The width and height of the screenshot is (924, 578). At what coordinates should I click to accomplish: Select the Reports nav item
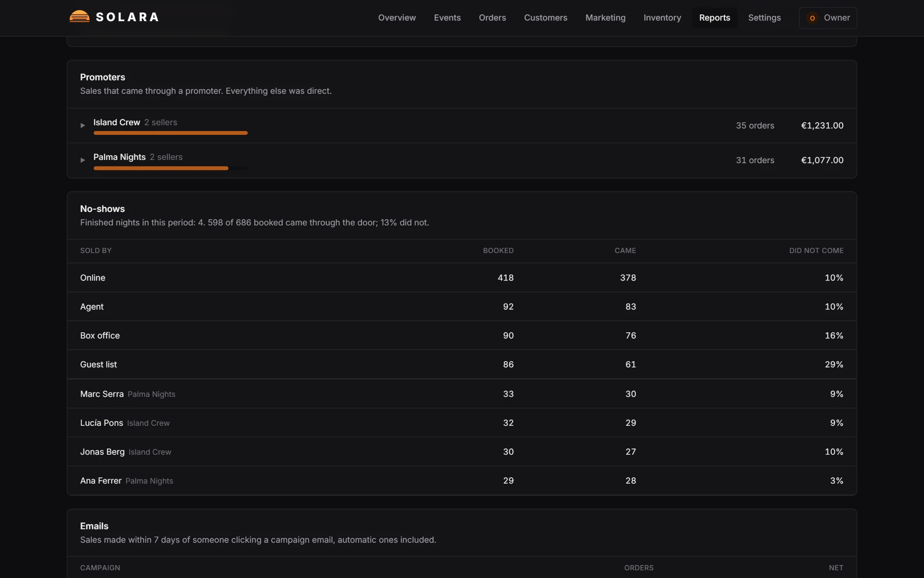[714, 18]
